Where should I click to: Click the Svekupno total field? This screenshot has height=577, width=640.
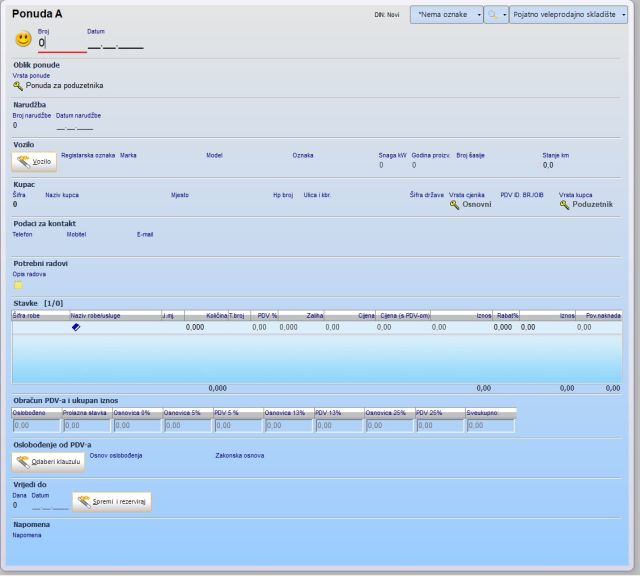[490, 425]
